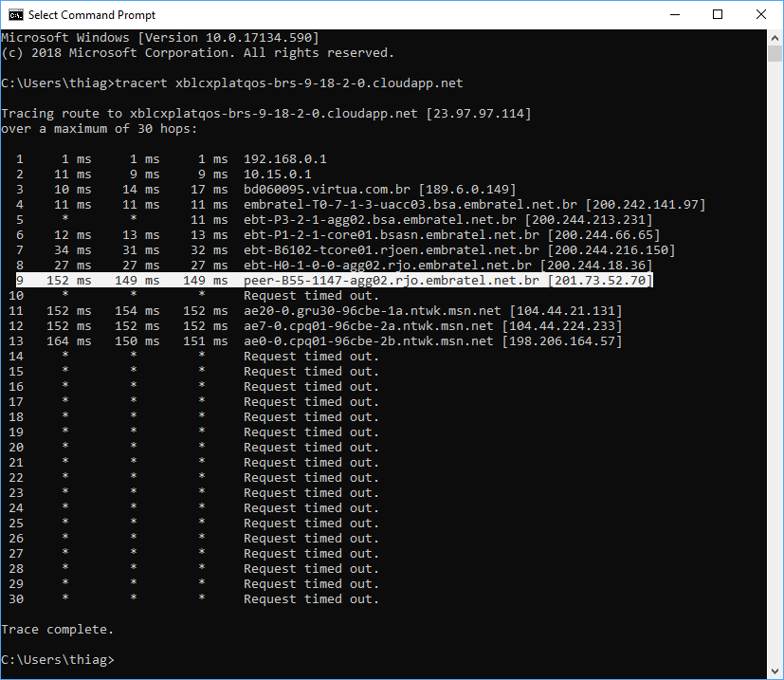The image size is (784, 680).
Task: Click hop 2 address 10.15.0.1
Action: pyautogui.click(x=278, y=175)
